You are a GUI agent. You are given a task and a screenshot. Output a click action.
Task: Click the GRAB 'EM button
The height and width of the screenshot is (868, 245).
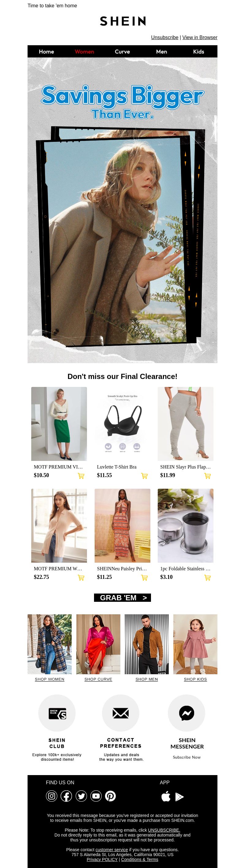pyautogui.click(x=123, y=598)
